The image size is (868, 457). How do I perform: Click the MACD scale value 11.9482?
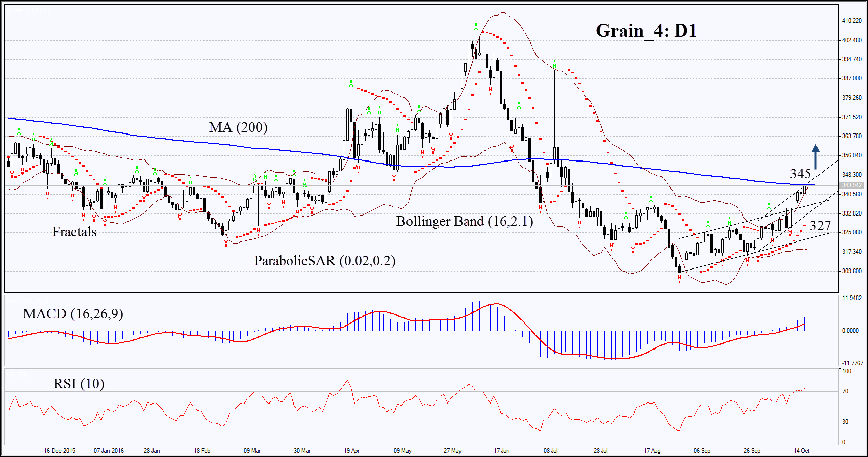coord(852,298)
